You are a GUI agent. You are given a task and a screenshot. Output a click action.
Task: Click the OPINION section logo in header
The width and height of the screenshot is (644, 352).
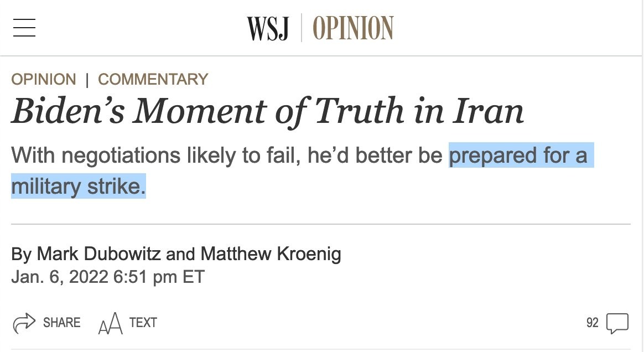(353, 28)
